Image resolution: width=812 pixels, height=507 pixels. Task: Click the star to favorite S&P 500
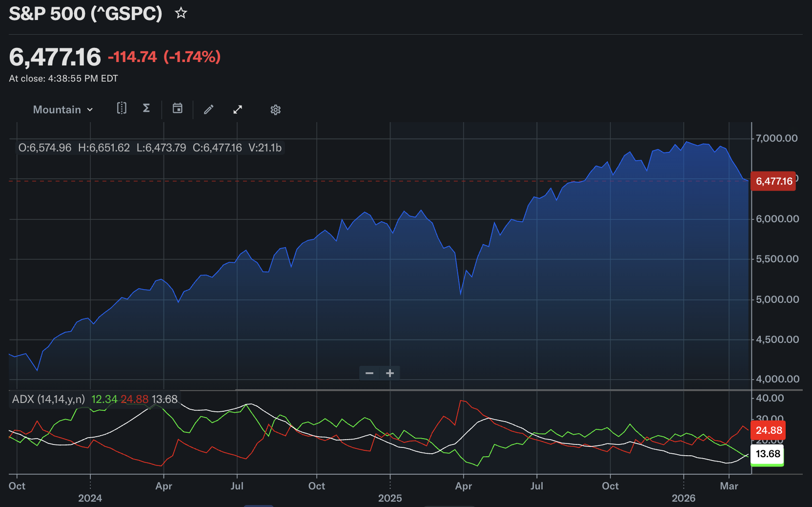coord(181,13)
